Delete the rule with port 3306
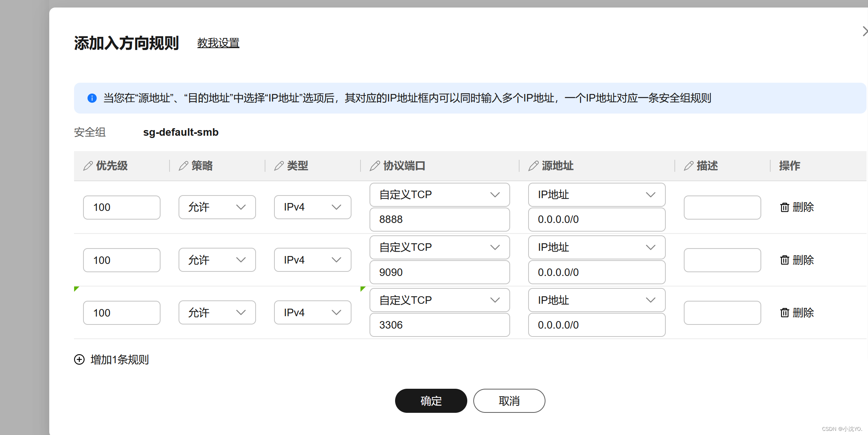 (x=797, y=312)
